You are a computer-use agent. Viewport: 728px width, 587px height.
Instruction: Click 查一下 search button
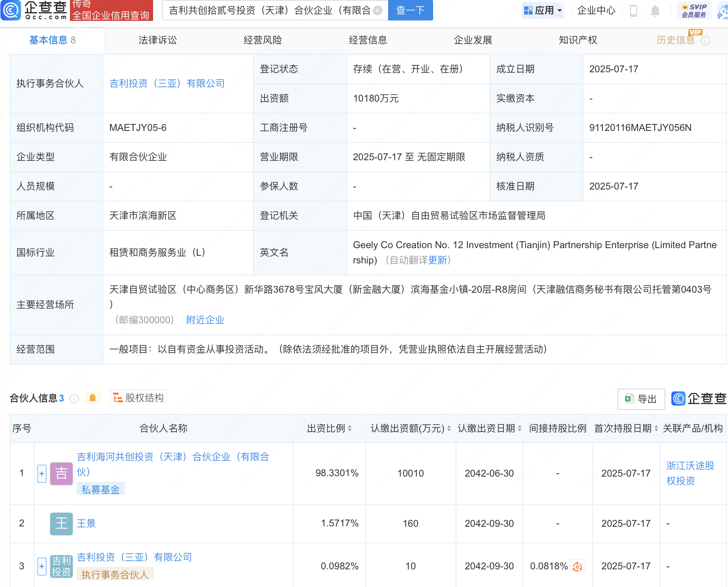point(410,10)
